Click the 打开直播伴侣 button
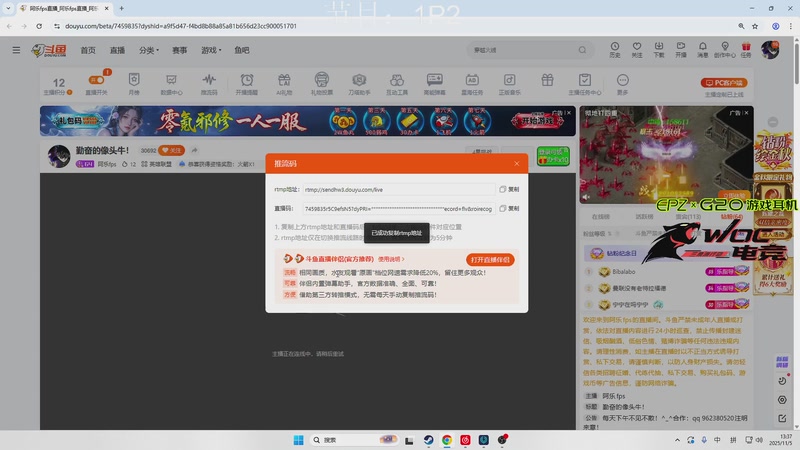Screen dimensions: 800x450 (490, 260)
